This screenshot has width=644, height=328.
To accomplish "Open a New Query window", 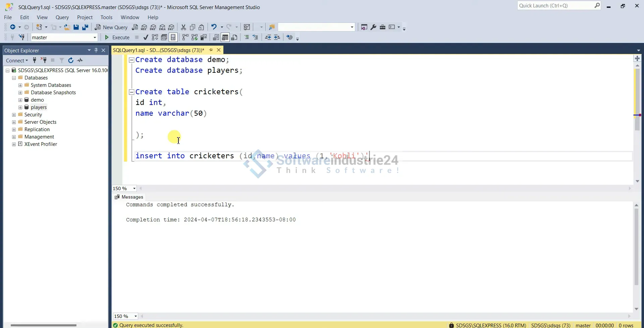I will (x=111, y=28).
